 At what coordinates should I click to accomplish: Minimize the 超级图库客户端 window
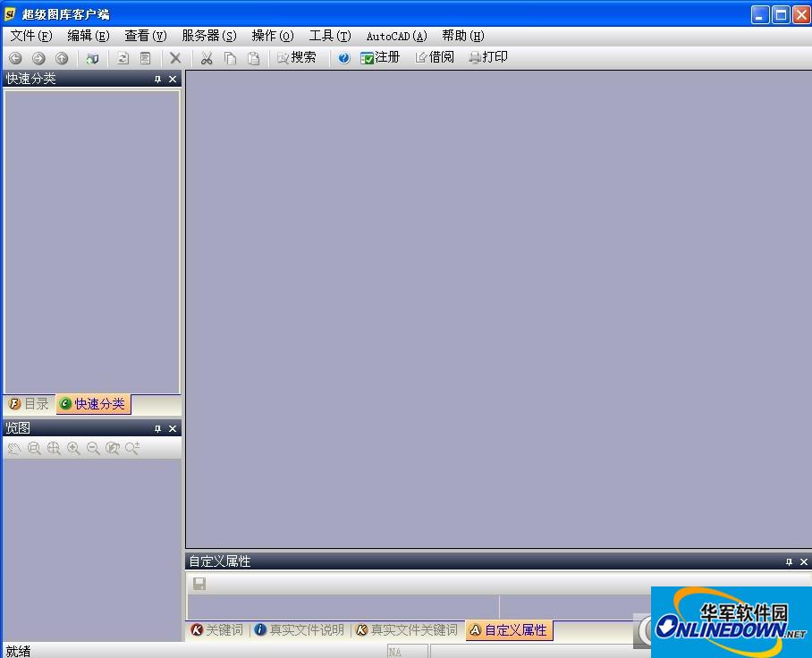[x=760, y=14]
